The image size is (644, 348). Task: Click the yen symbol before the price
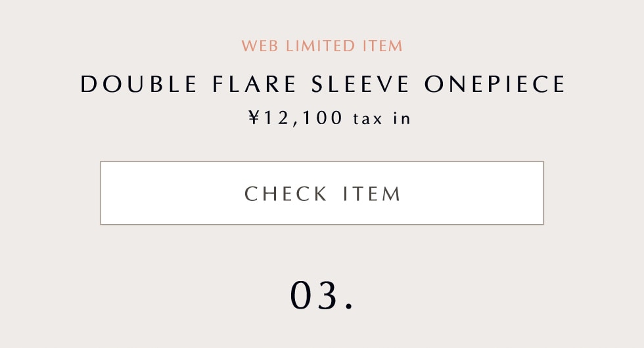[255, 118]
